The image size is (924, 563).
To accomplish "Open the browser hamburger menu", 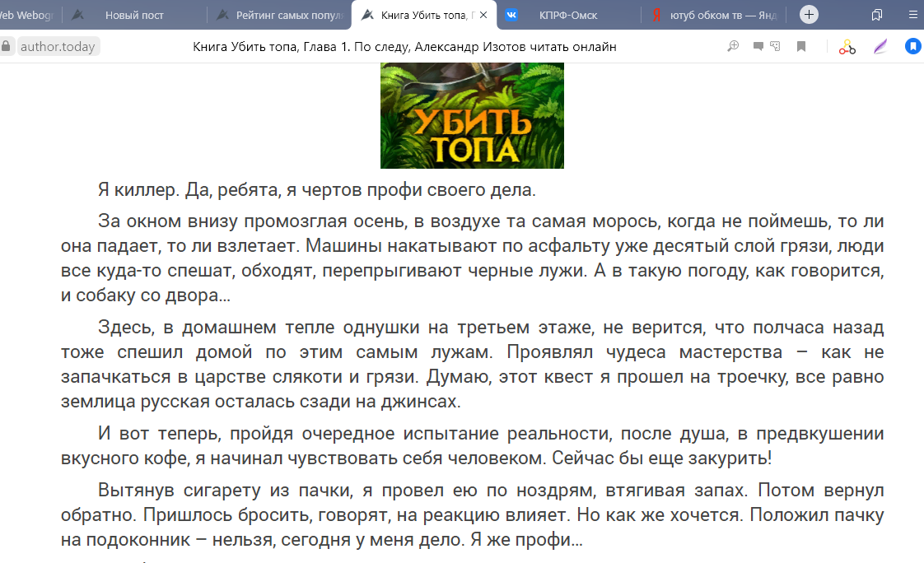I will 913,15.
